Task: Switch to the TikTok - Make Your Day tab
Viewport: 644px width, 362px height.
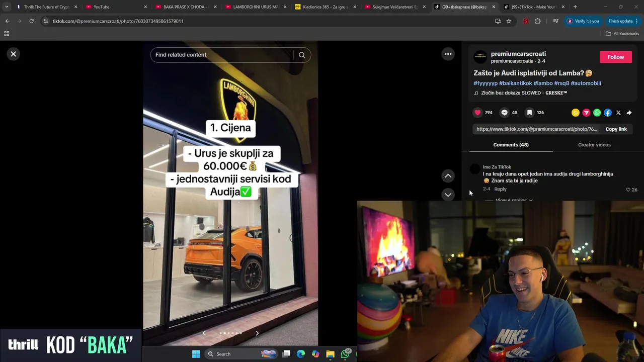Action: [x=534, y=7]
